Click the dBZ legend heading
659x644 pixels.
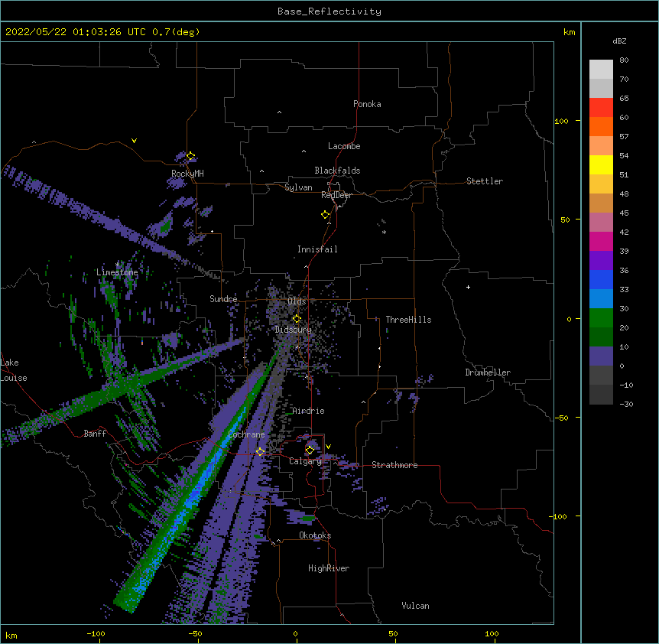(x=619, y=41)
